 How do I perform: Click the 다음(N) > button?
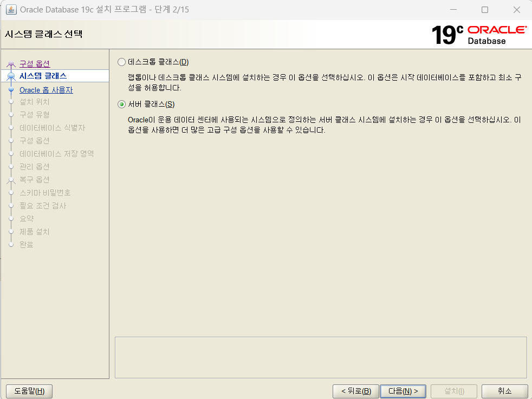click(403, 391)
